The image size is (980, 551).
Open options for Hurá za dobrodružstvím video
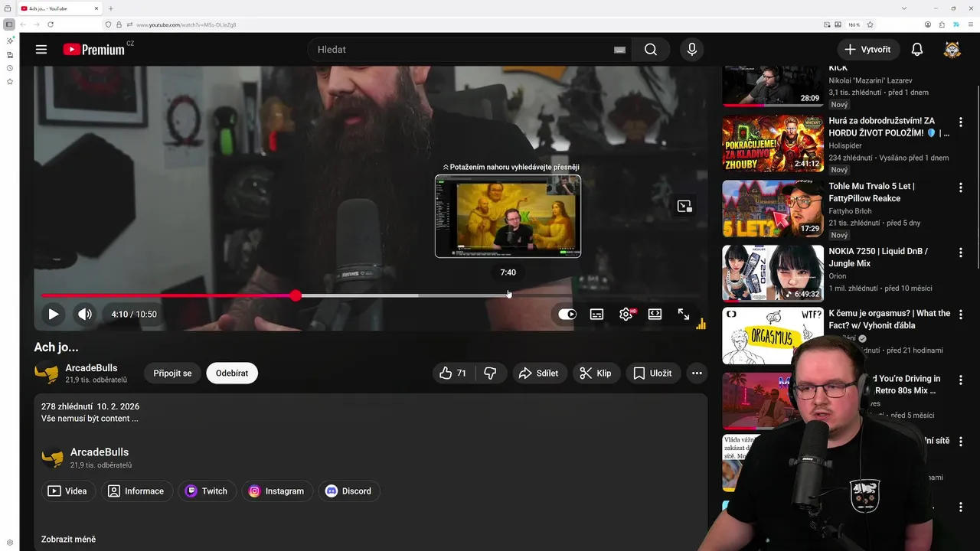(x=961, y=122)
